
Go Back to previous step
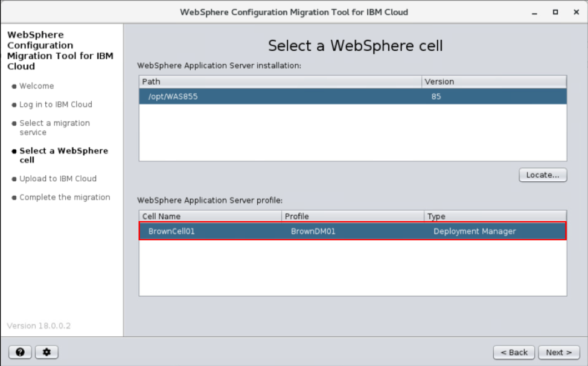click(514, 352)
